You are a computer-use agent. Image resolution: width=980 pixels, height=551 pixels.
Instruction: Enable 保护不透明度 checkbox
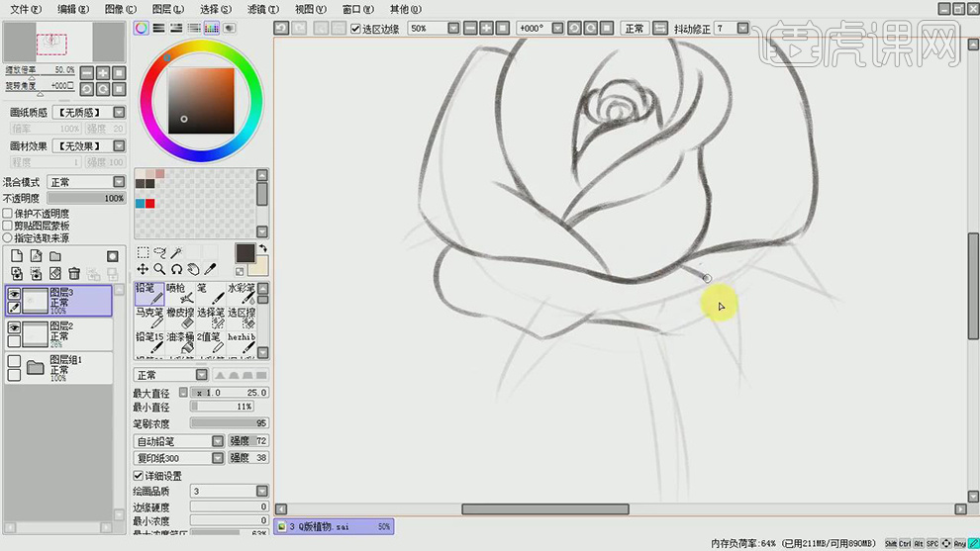click(x=8, y=214)
